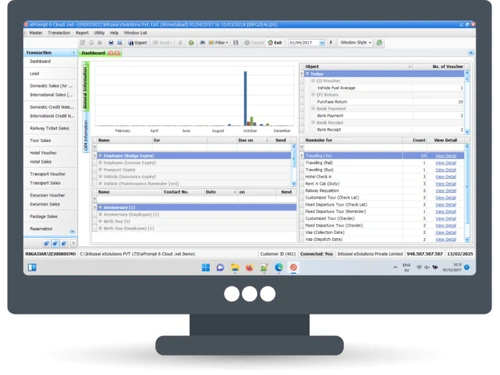Open the chat app on taskbar
500x375 pixels.
click(220, 267)
